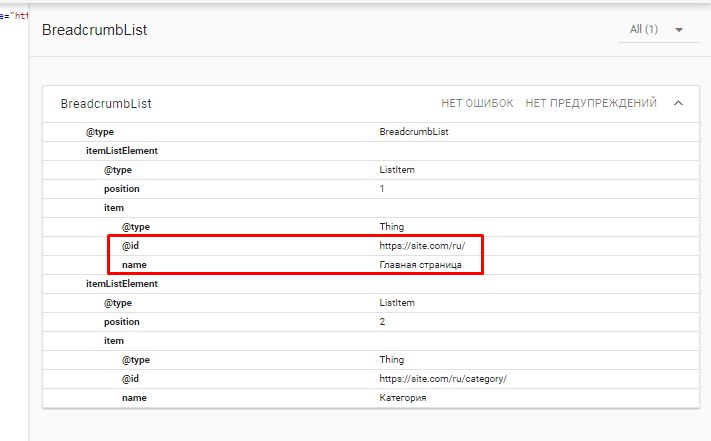Click the position row with value 2
Screen dimensions: 711x441
coord(371,322)
